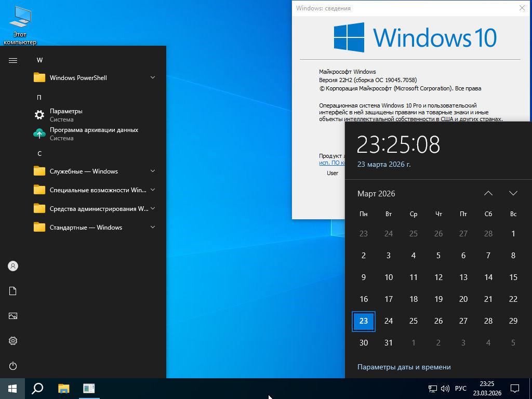Go to previous month in calendar
Viewport: 532px width, 399px height.
tap(488, 193)
